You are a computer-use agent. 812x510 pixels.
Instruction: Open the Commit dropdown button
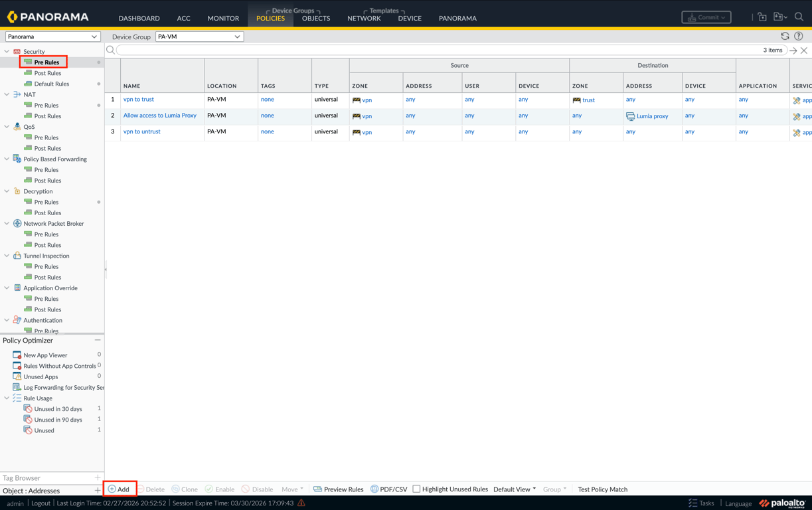pyautogui.click(x=706, y=17)
